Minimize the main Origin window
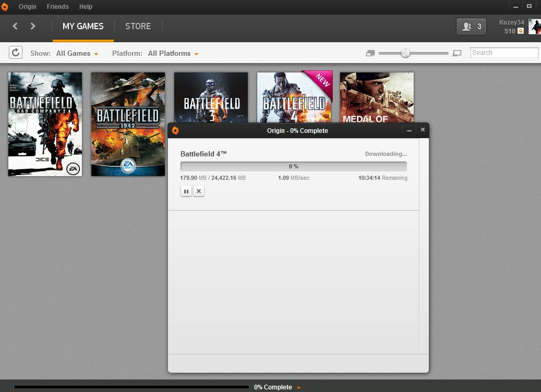Image resolution: width=541 pixels, height=392 pixels. tap(516, 7)
